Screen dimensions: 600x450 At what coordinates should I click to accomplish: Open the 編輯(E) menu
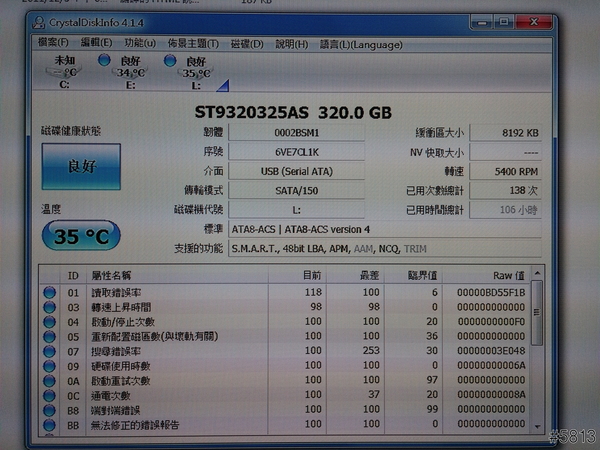click(97, 43)
